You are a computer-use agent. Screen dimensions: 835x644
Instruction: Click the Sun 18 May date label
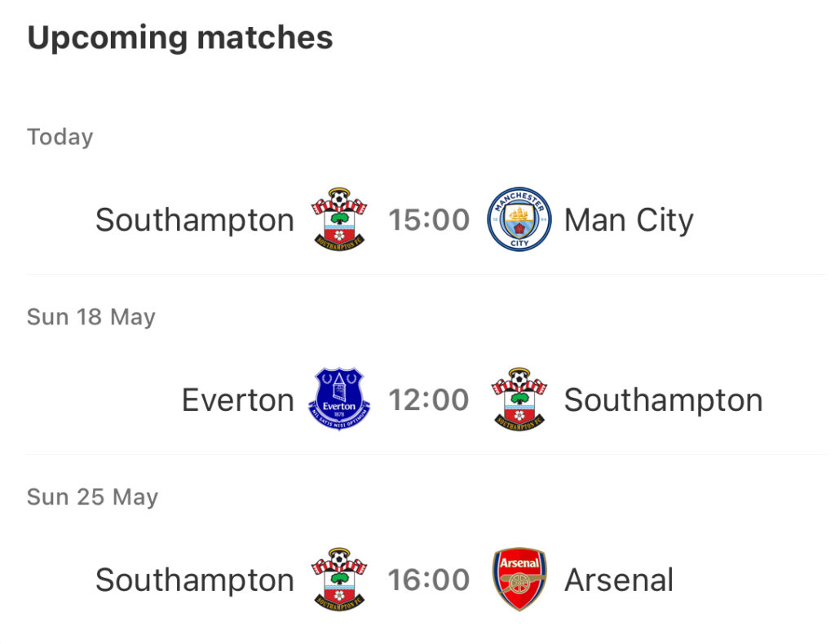pos(91,317)
